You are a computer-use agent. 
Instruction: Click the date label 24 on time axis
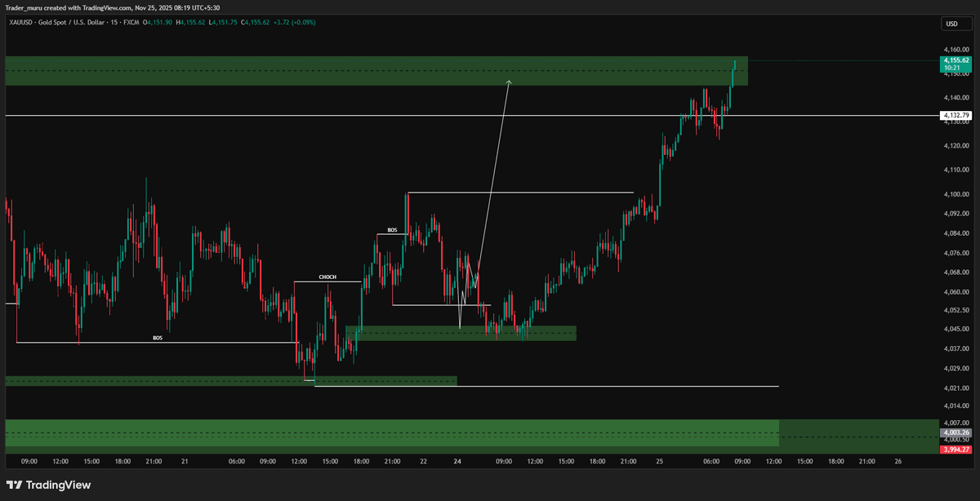(457, 462)
